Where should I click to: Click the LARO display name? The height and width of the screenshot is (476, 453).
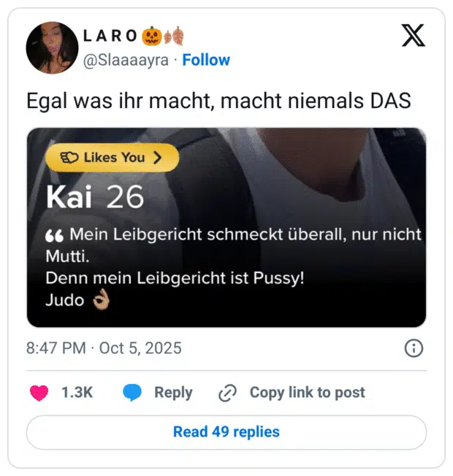110,36
